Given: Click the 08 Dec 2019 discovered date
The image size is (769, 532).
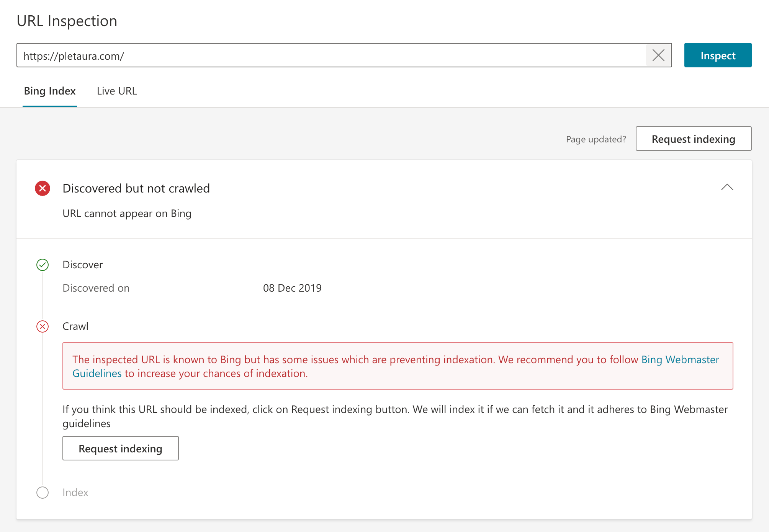Looking at the screenshot, I should pyautogui.click(x=292, y=288).
